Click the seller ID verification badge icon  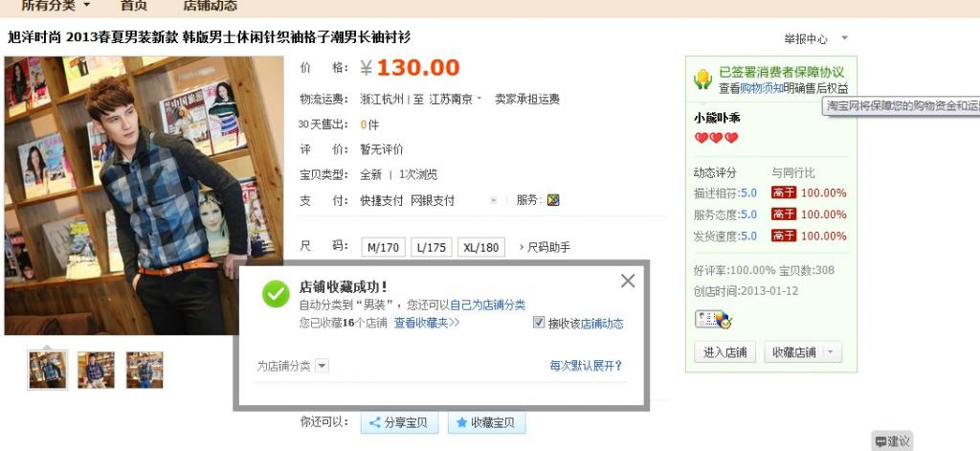(713, 319)
